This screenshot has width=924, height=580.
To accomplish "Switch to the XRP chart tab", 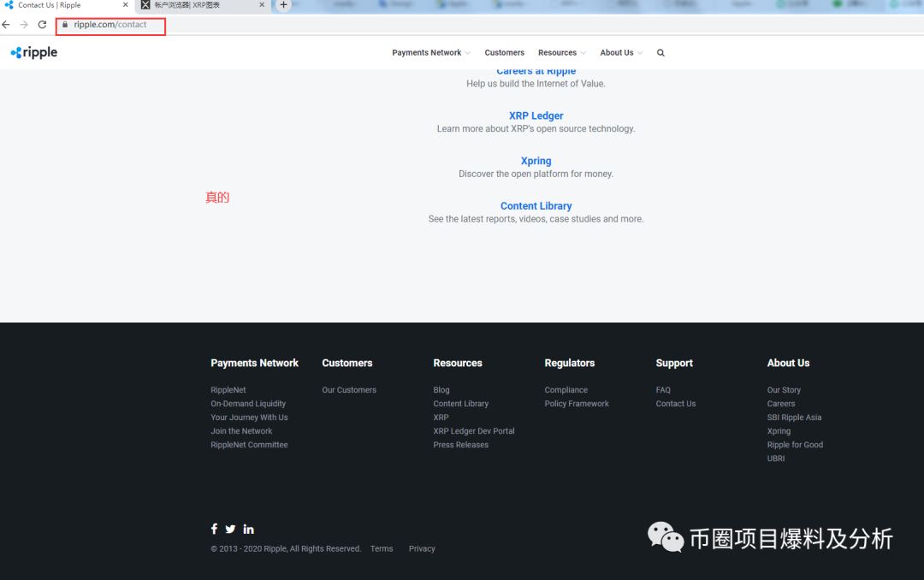I will (204, 5).
